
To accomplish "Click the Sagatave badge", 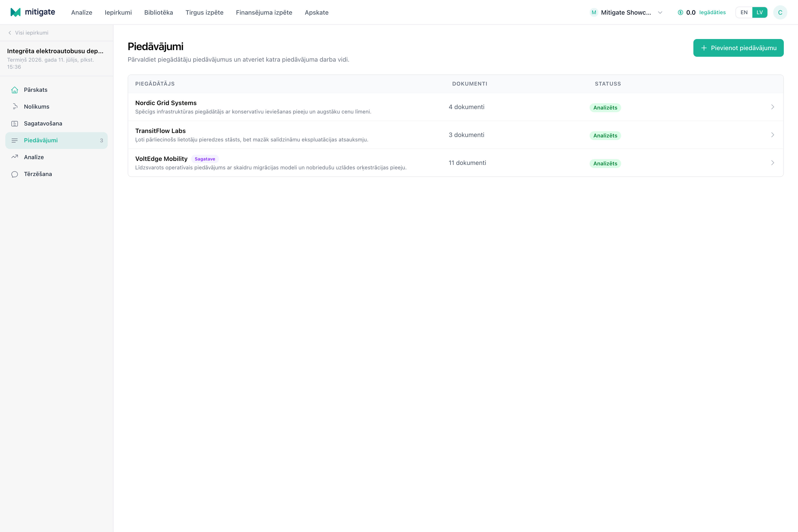I will 205,159.
